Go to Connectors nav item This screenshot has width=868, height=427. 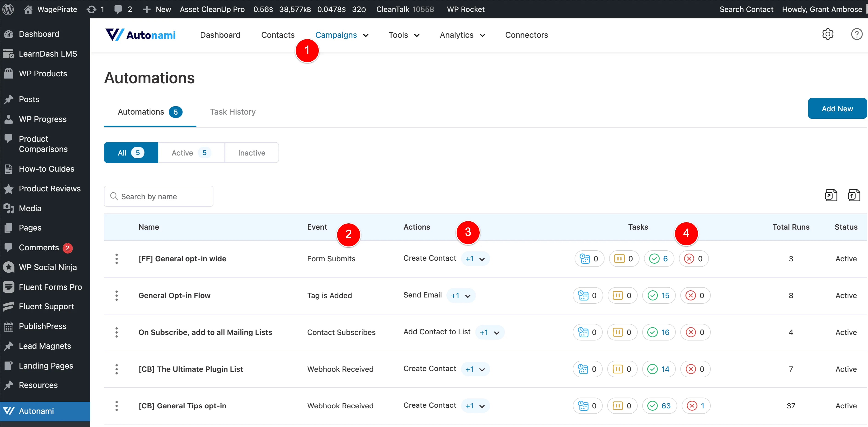pos(526,35)
